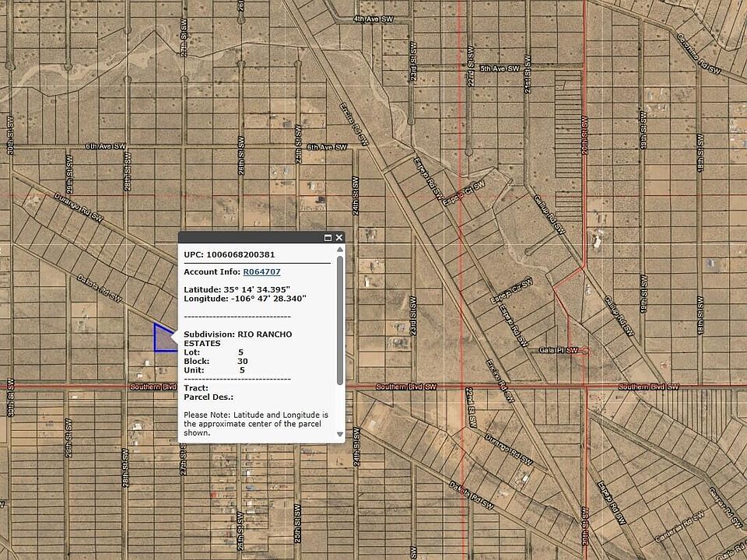Maximize the parcel info popup
Image resolution: width=747 pixels, height=560 pixels.
328,238
